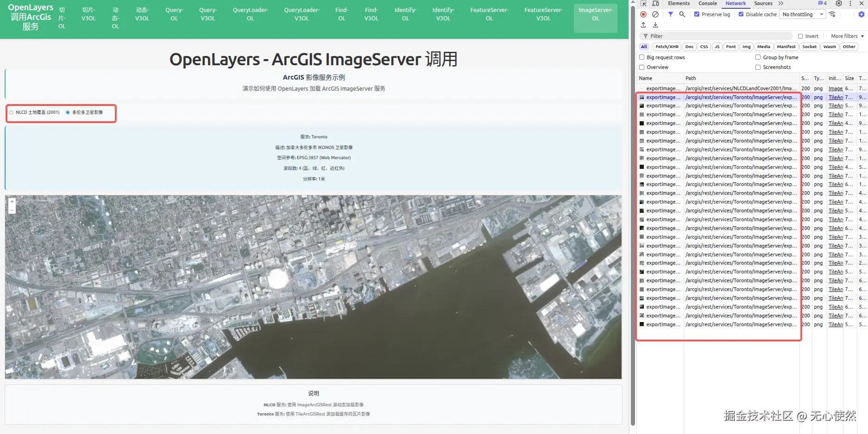The height and width of the screenshot is (434, 868).
Task: Select the Network tab
Action: click(x=736, y=3)
